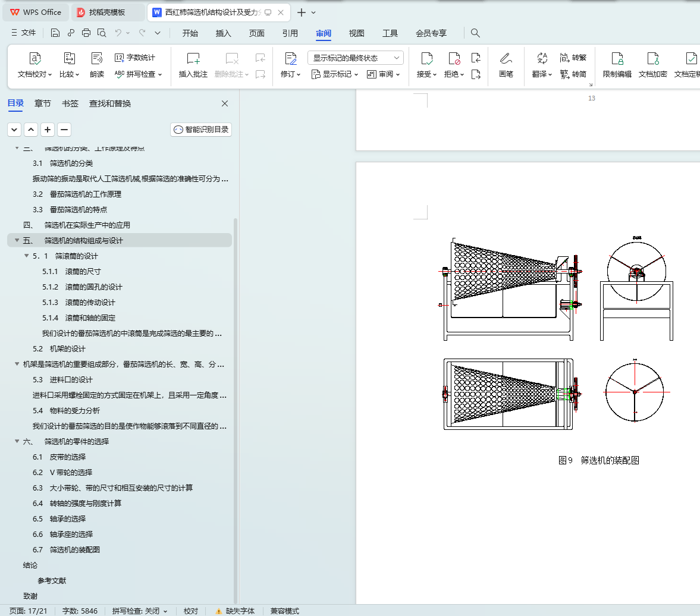Open 查找和替换 tab in side panel
700x616 pixels.
(x=110, y=103)
